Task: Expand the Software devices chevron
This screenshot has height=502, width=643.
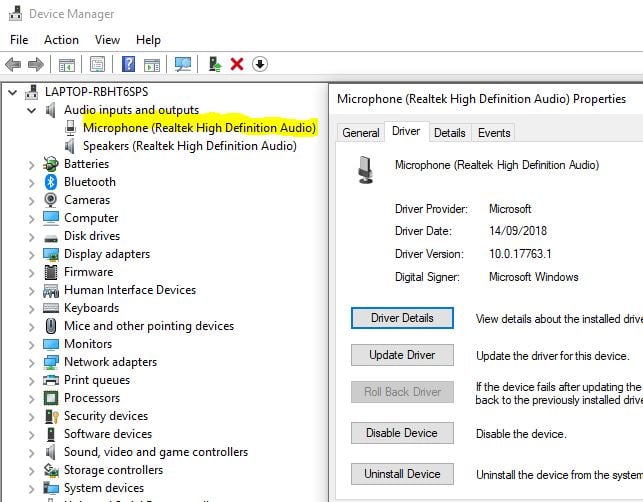Action: pos(32,435)
